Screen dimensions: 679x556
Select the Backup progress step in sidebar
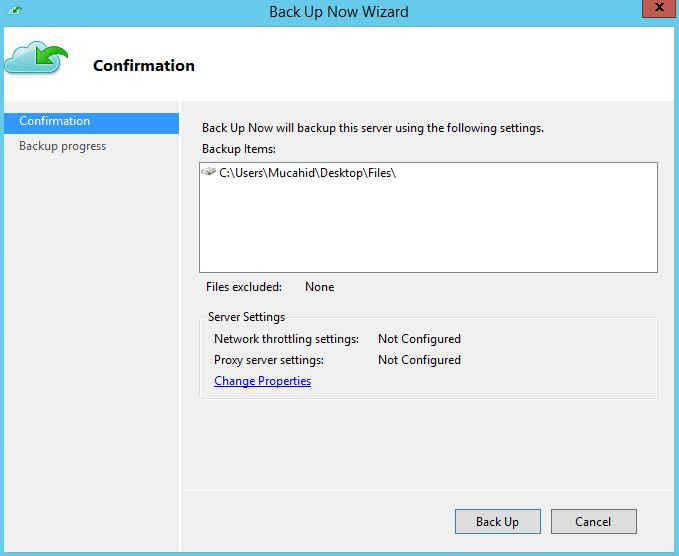[62, 146]
